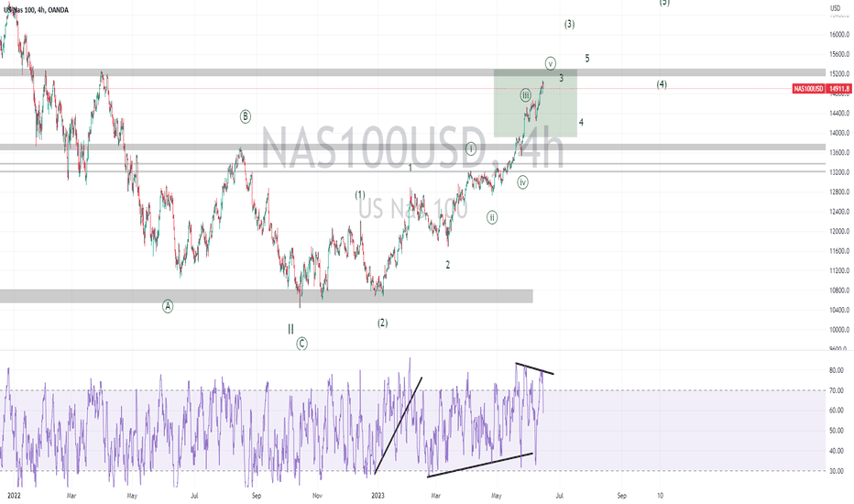This screenshot has height=504, width=854.
Task: Click the 15600.0 price axis label
Action: pos(839,54)
